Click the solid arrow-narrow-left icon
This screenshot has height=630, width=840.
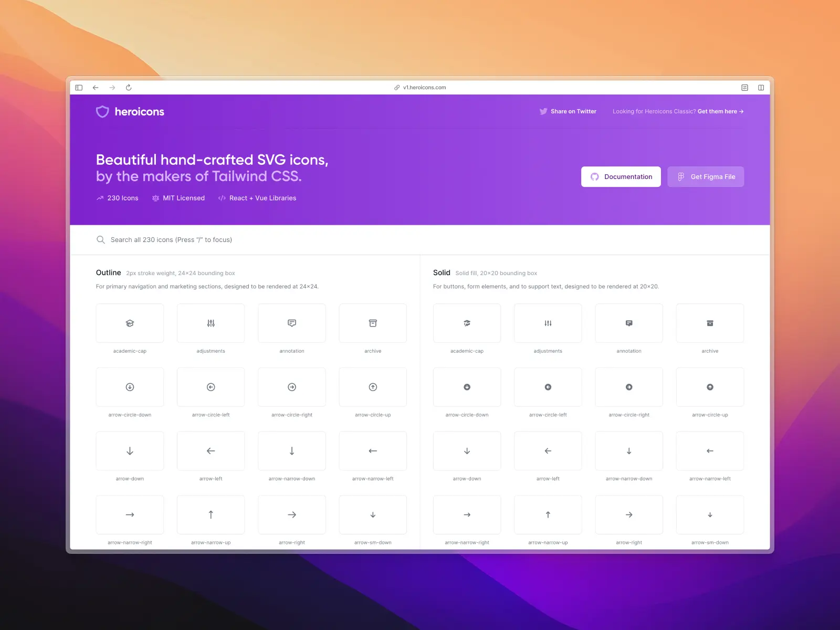point(710,451)
